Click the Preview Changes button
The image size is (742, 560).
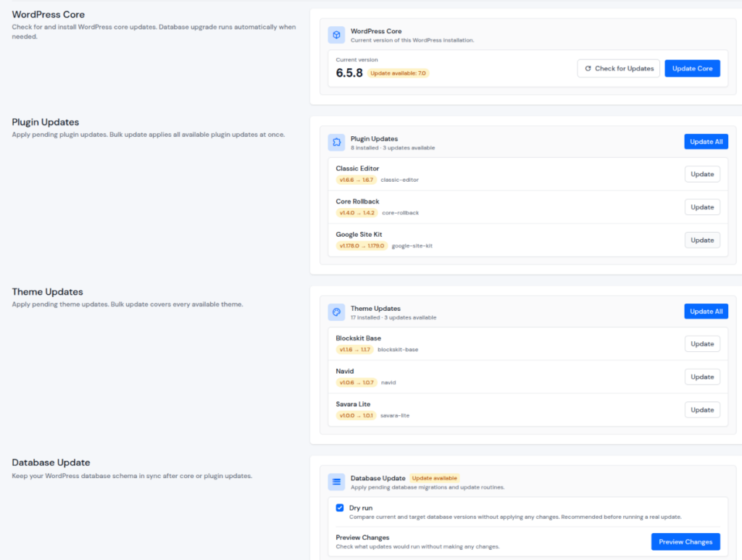[685, 542]
